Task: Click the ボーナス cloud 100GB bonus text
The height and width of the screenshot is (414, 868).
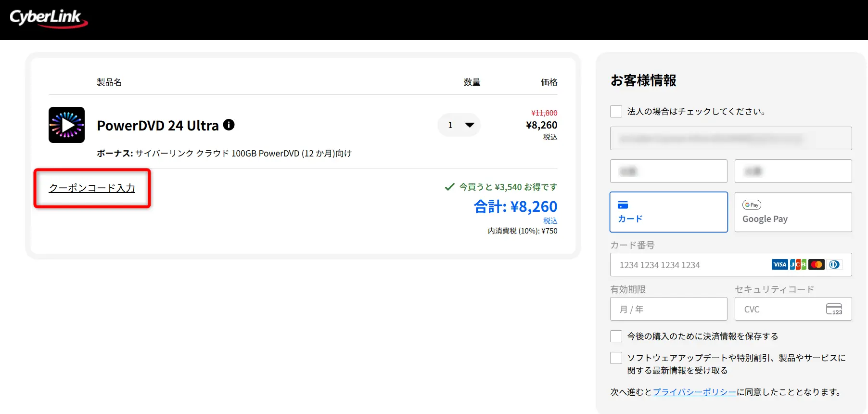Action: 224,154
